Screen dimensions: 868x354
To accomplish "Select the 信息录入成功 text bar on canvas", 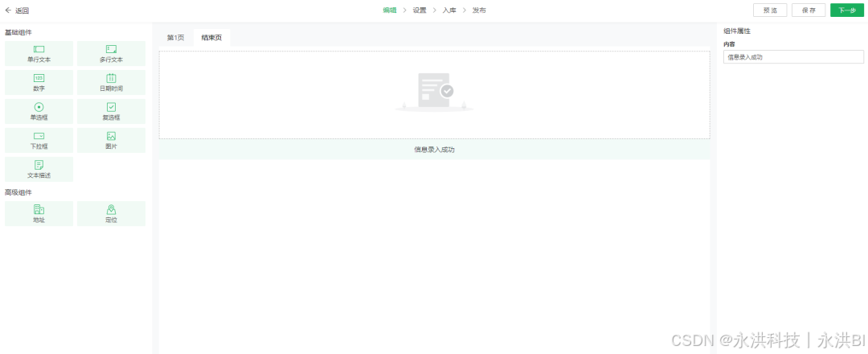I will [x=435, y=150].
